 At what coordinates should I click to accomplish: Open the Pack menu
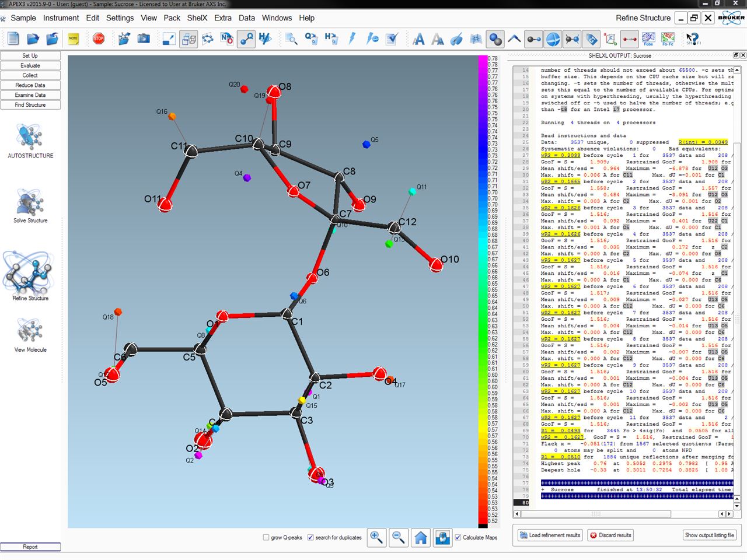[172, 18]
